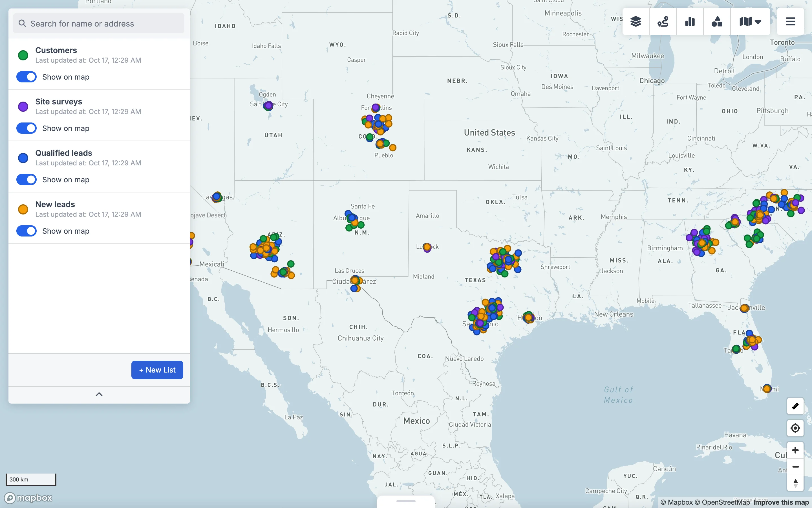
Task: Click the purple Site surveys color dot
Action: click(23, 106)
